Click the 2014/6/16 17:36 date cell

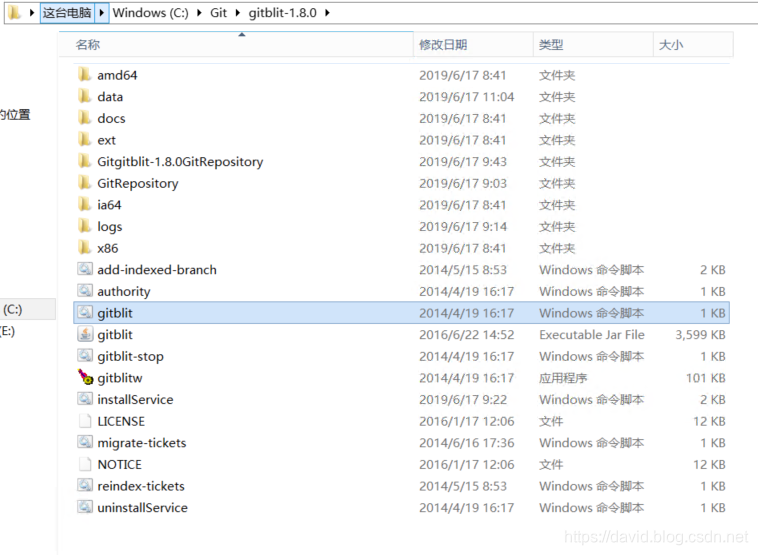coord(466,443)
